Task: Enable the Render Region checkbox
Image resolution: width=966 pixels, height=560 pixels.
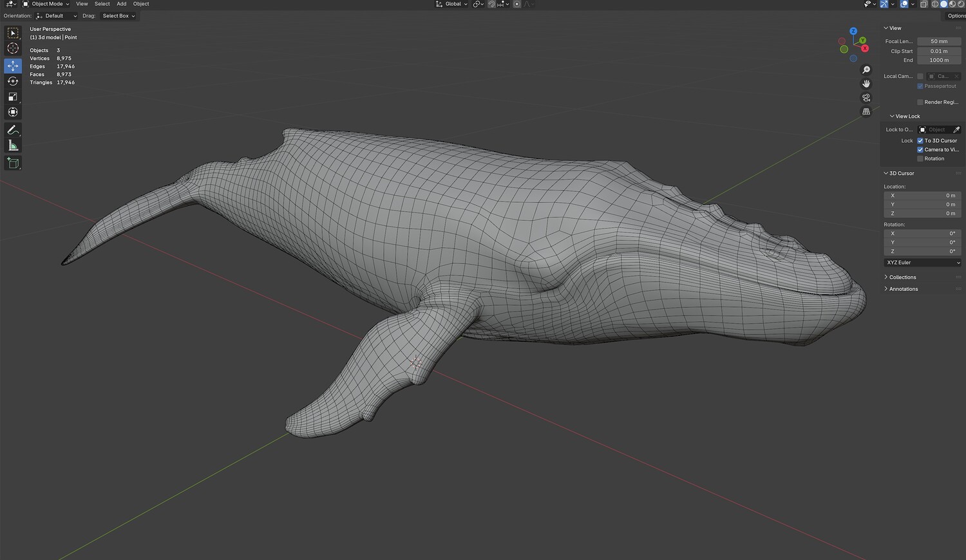Action: click(x=920, y=102)
